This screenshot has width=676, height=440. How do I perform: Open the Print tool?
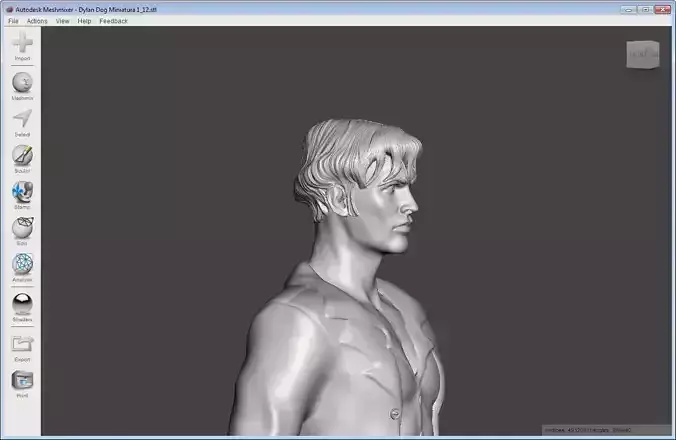pos(22,380)
